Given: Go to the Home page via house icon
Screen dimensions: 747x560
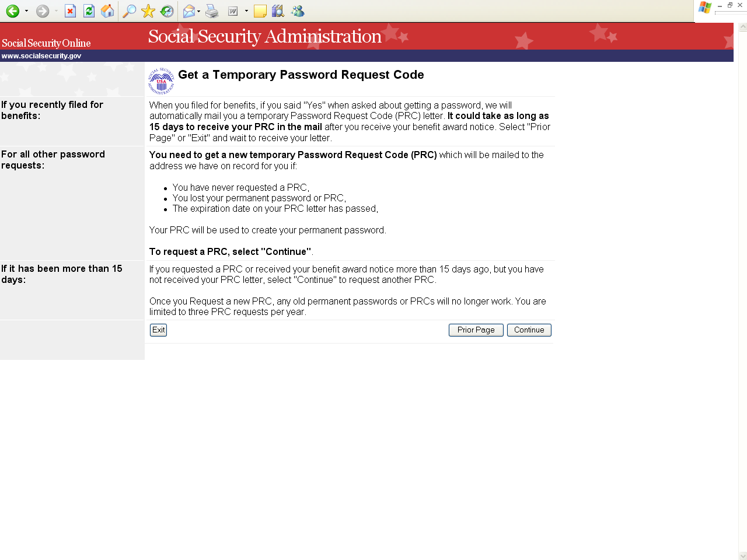Looking at the screenshot, I should click(107, 11).
